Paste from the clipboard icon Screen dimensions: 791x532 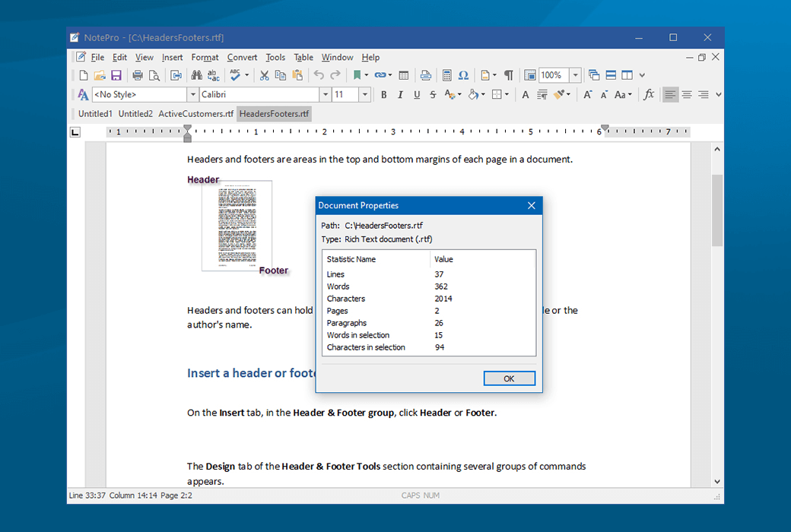(x=297, y=76)
